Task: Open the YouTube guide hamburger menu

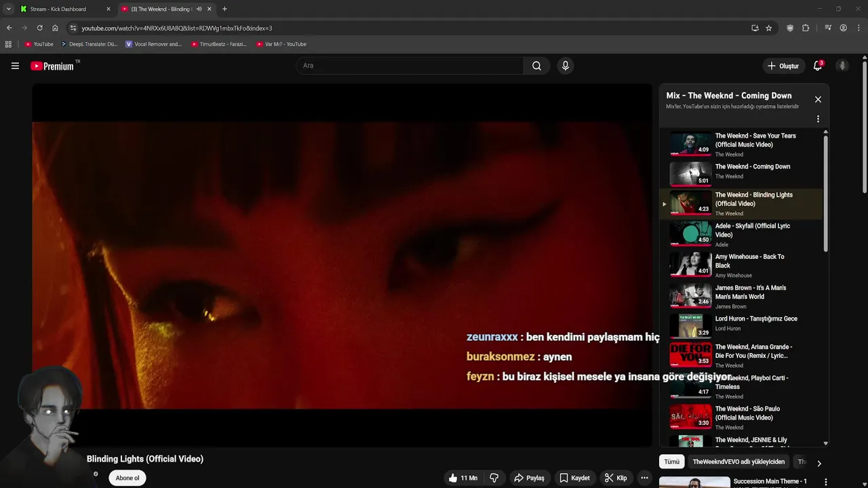Action: point(15,66)
